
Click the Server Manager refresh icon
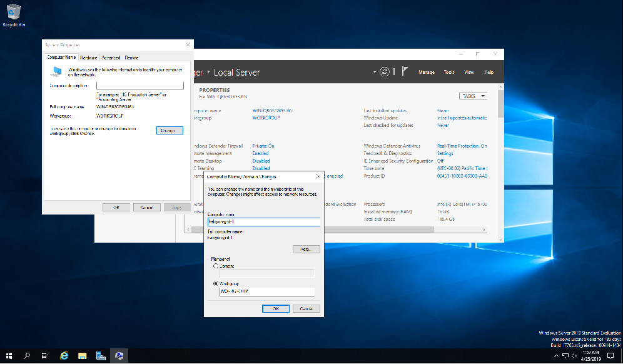tap(384, 71)
